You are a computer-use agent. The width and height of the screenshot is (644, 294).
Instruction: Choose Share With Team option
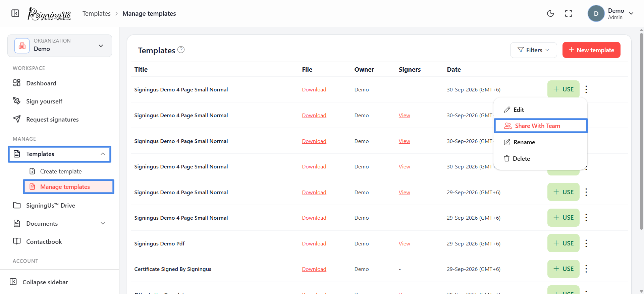pos(540,126)
